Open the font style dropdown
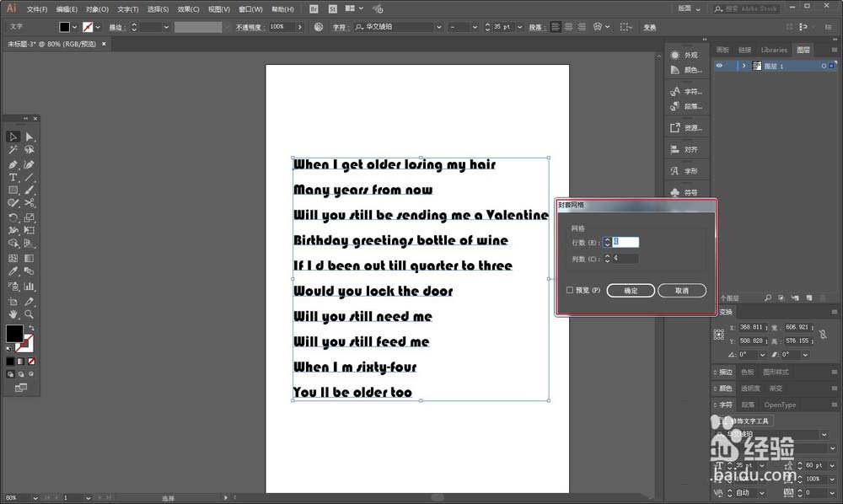 click(474, 27)
